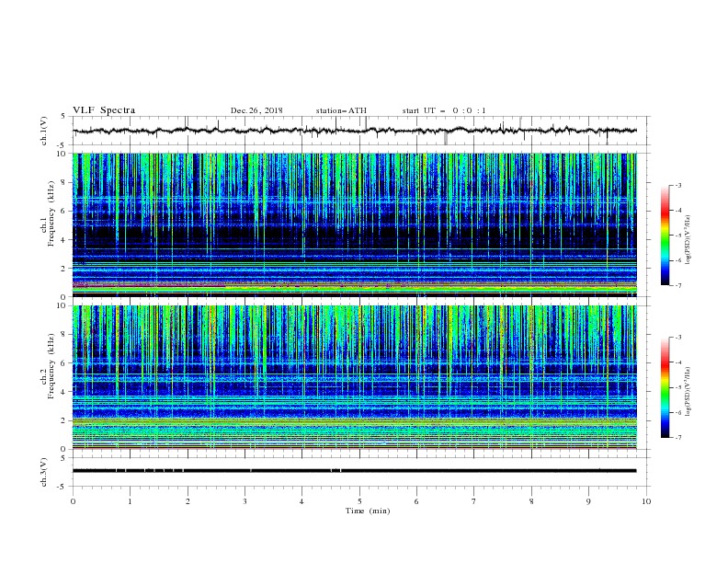Click the "station=ATH" header label

(x=341, y=110)
